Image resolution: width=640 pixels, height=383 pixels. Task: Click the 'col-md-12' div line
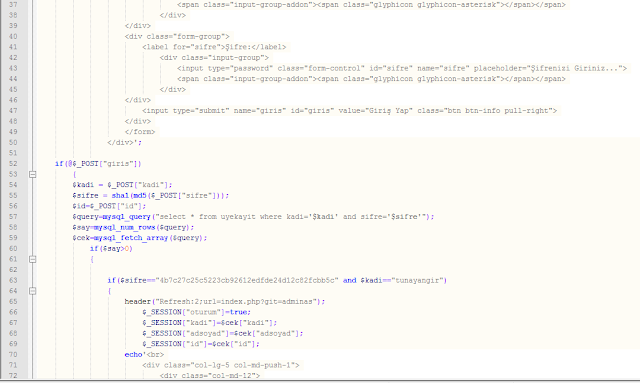pyautogui.click(x=210, y=376)
